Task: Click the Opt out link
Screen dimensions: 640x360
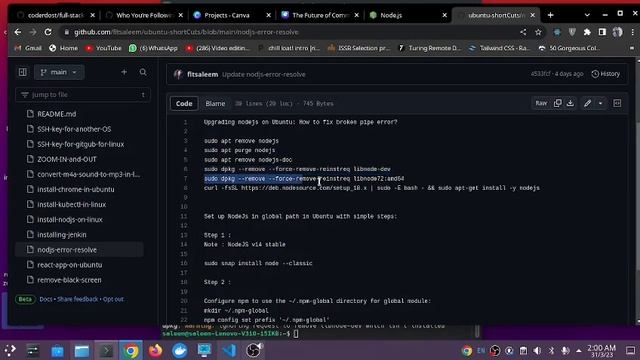Action: tap(113, 299)
